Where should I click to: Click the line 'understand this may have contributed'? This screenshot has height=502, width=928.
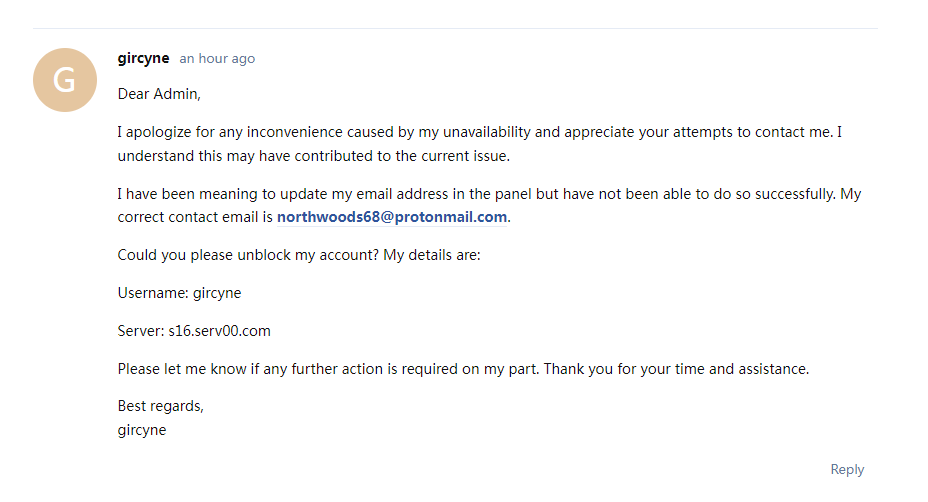coord(314,156)
